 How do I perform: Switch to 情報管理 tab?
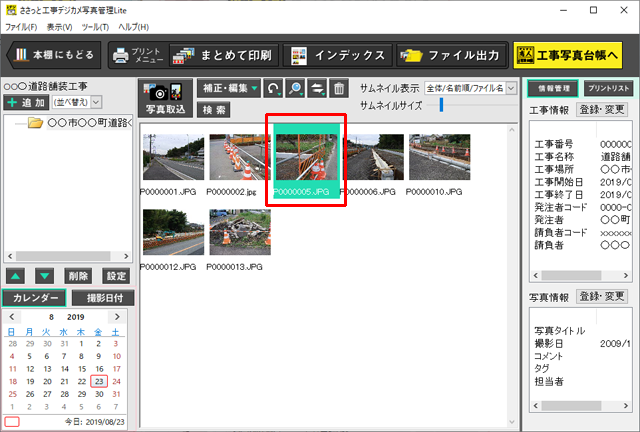coord(553,88)
